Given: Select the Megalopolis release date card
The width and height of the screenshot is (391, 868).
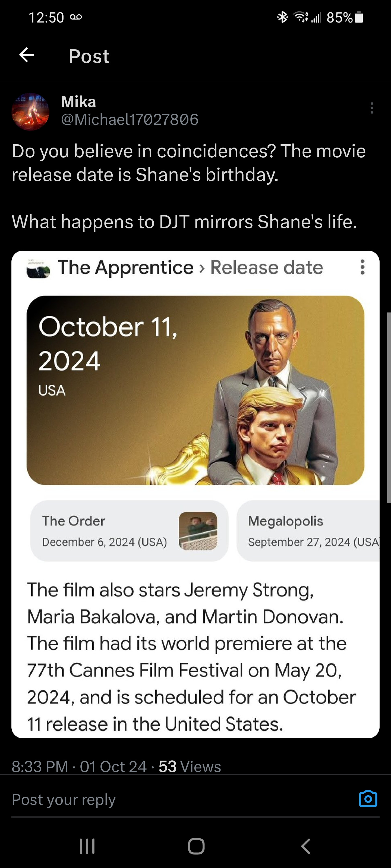Looking at the screenshot, I should click(308, 531).
